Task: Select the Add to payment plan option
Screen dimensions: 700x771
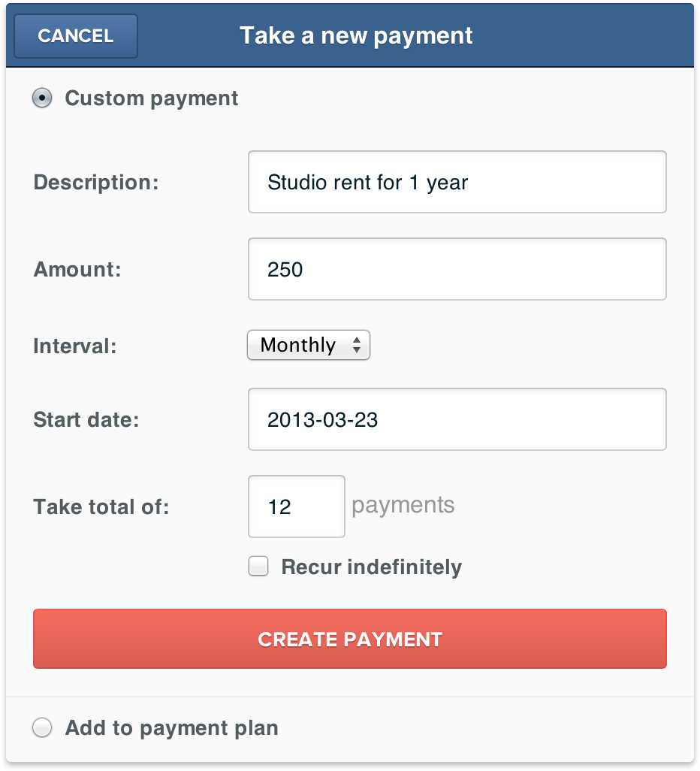Action: pos(42,727)
